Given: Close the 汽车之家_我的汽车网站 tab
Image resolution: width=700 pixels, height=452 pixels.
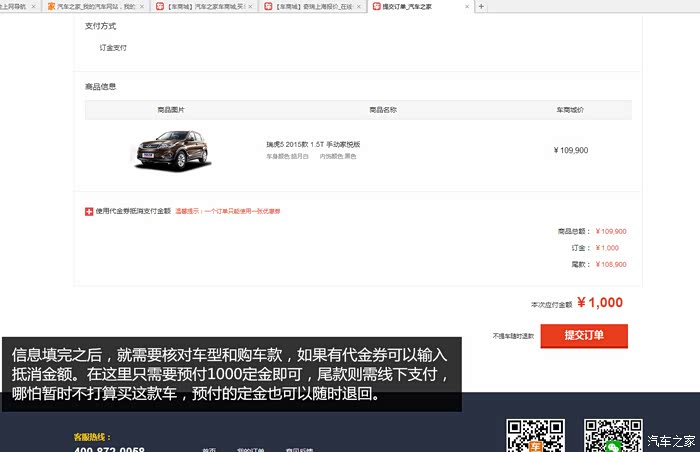Looking at the screenshot, I should tap(142, 7).
